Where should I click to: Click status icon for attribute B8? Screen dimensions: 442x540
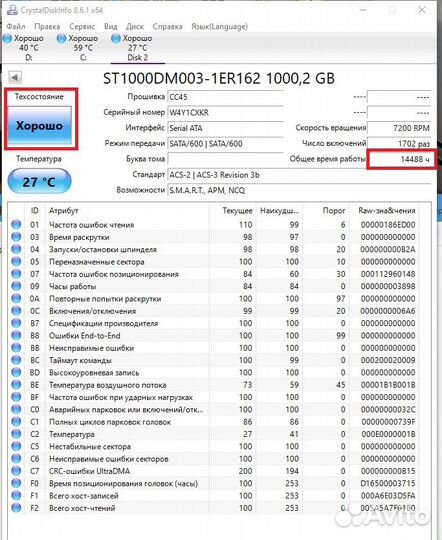pyautogui.click(x=16, y=335)
